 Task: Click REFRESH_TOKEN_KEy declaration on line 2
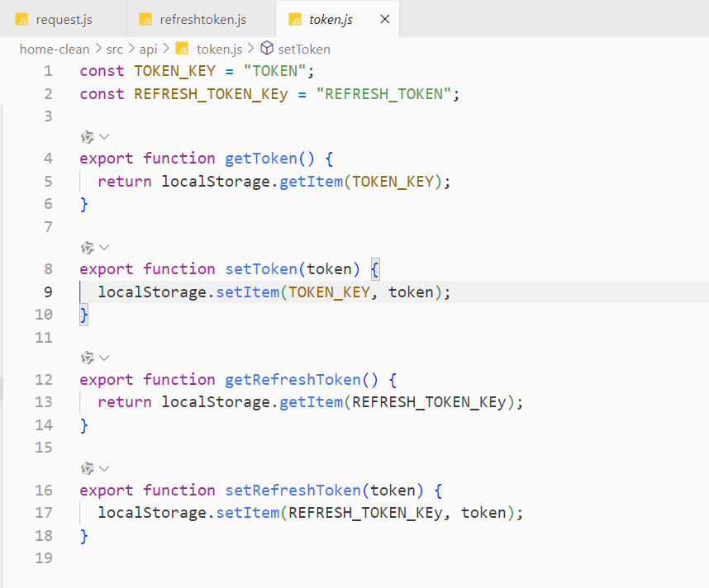211,94
